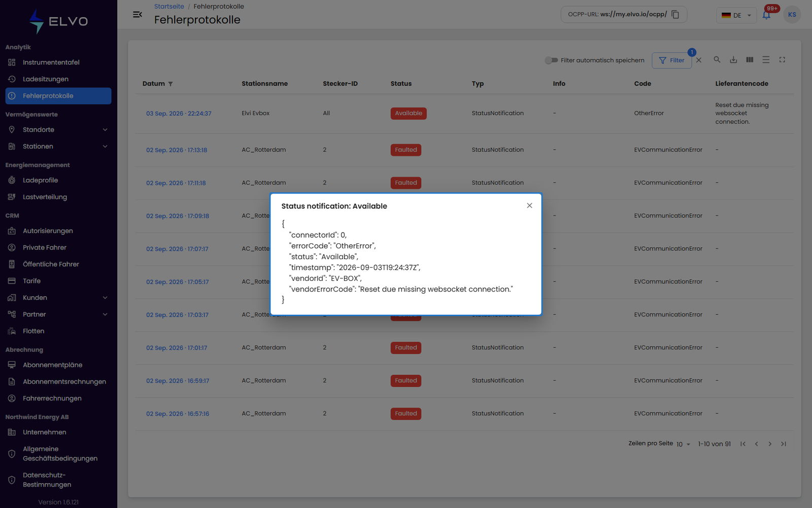
Task: Follow the Startseite breadcrumb link
Action: coord(169,7)
